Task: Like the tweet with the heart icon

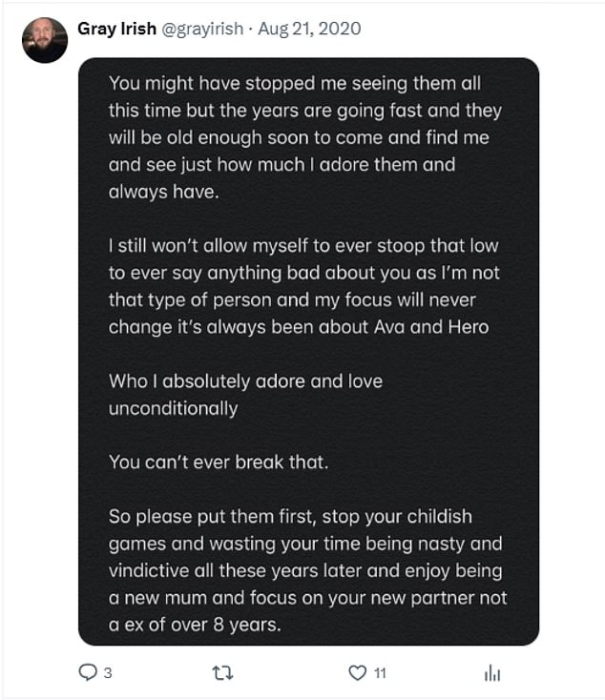Action: pos(357,672)
